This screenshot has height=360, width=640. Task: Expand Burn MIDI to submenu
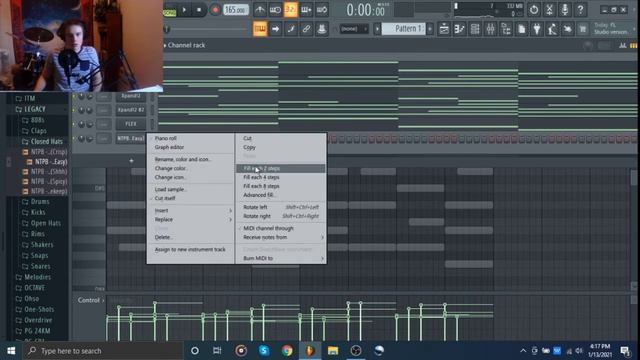(x=281, y=258)
